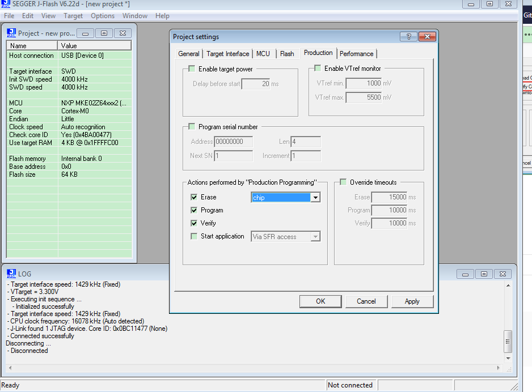
Task: Close the LOG window
Action: (x=503, y=274)
